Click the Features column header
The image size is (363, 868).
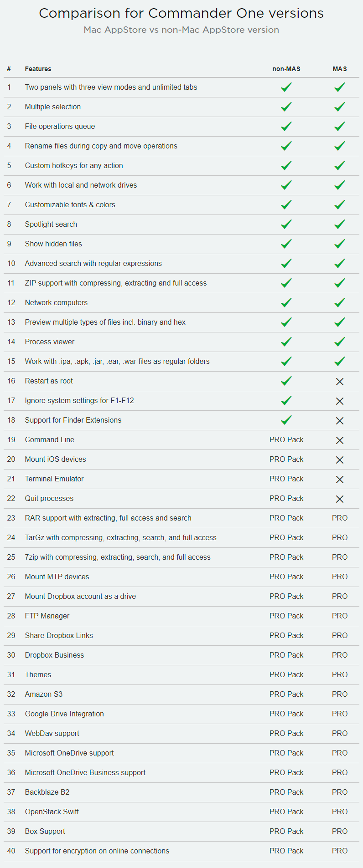38,69
